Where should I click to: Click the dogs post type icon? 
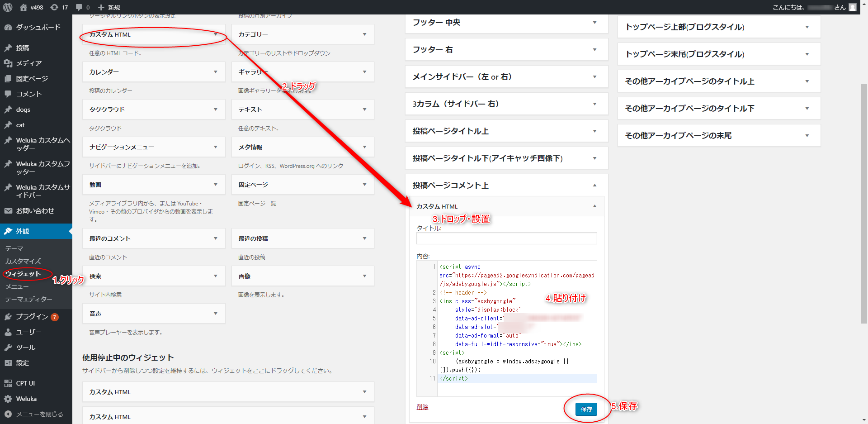8,110
